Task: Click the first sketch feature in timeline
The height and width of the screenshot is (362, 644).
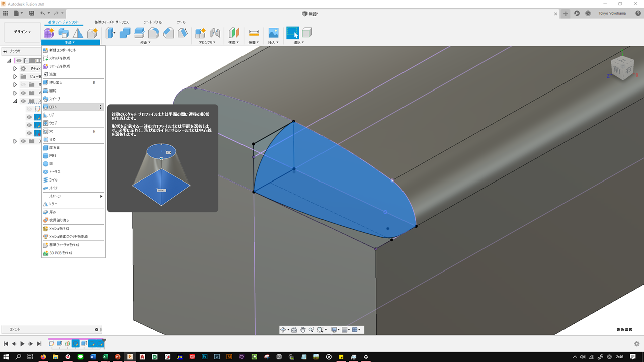Action: (52, 344)
